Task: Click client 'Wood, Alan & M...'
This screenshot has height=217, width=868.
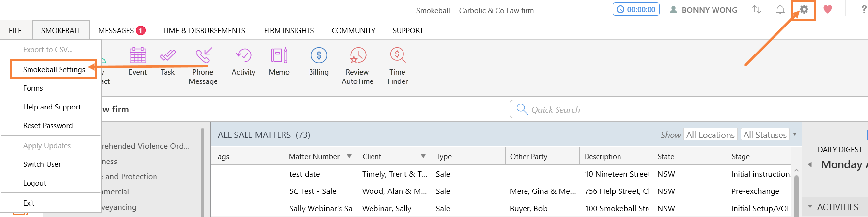Action: coord(395,191)
